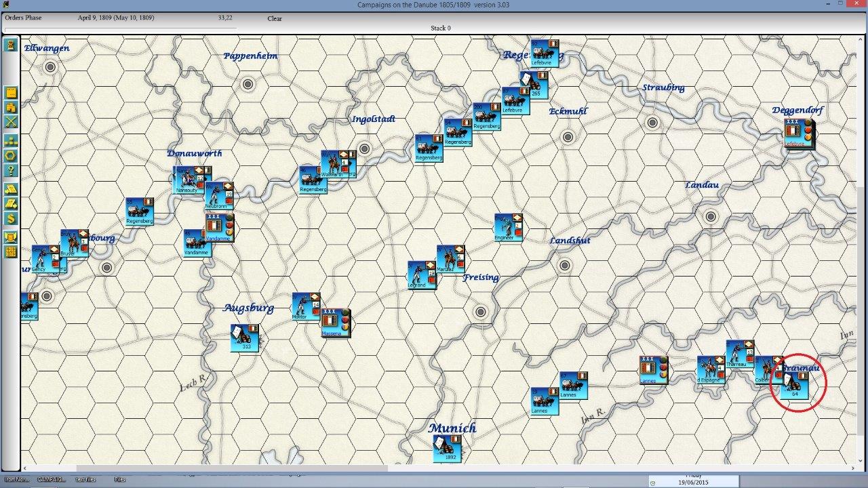Image resolution: width=868 pixels, height=488 pixels.
Task: Click the Eckmuhl town marker
Action: coord(568,137)
